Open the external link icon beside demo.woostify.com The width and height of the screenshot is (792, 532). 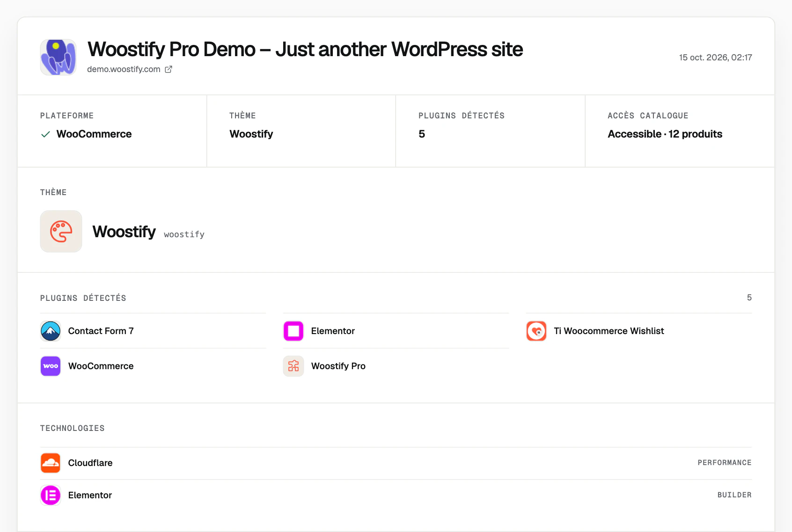pyautogui.click(x=169, y=69)
